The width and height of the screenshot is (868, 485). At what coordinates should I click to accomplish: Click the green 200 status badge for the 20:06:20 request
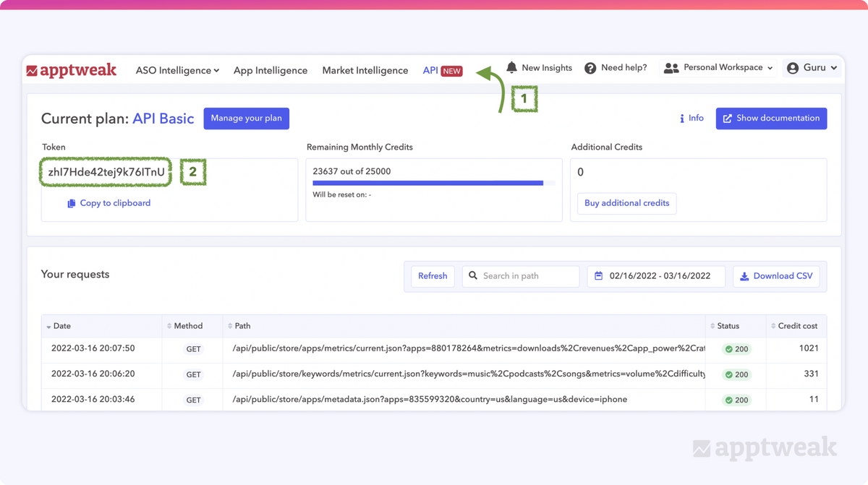coord(736,374)
